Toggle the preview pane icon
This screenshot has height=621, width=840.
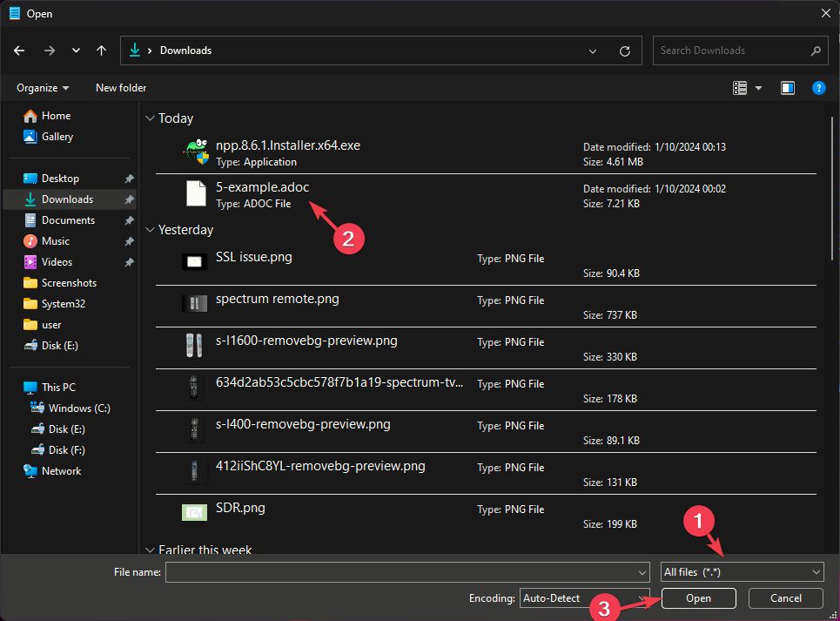tap(788, 88)
